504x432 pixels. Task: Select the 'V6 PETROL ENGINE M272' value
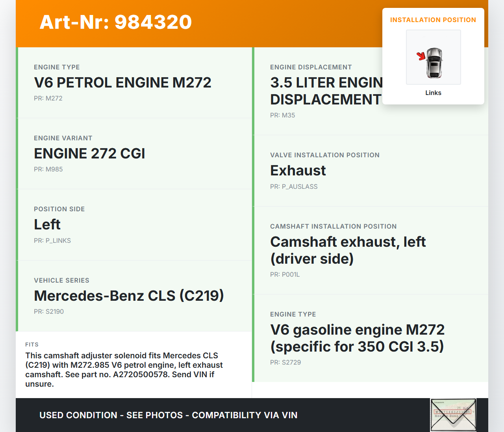(122, 83)
